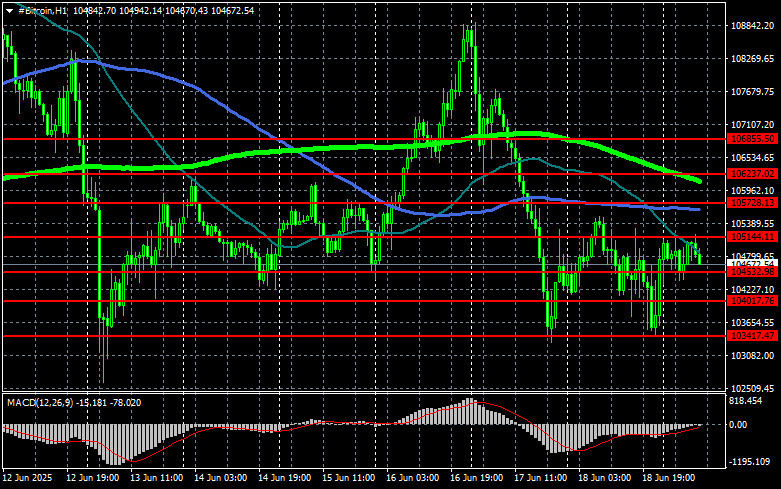Click the 16 Jun 03:00 time label

click(412, 478)
